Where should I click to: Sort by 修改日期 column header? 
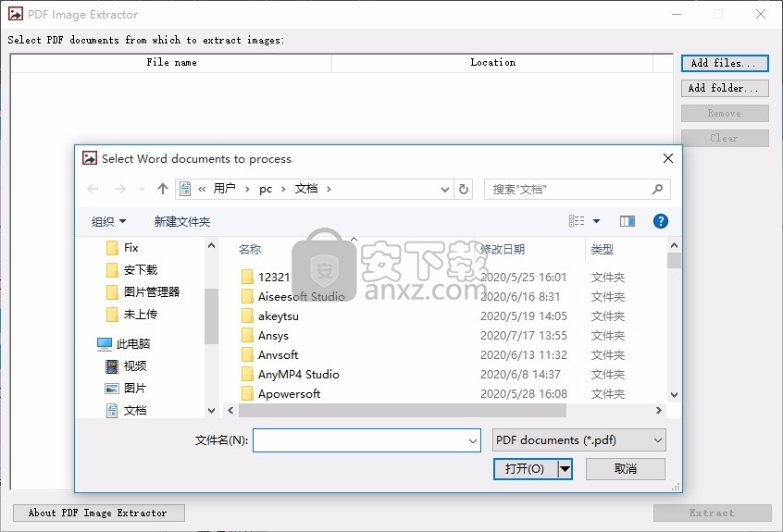pos(503,249)
